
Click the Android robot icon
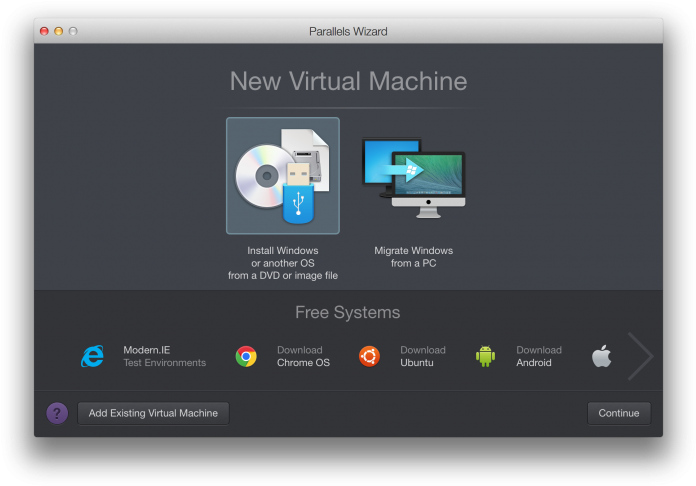[485, 356]
